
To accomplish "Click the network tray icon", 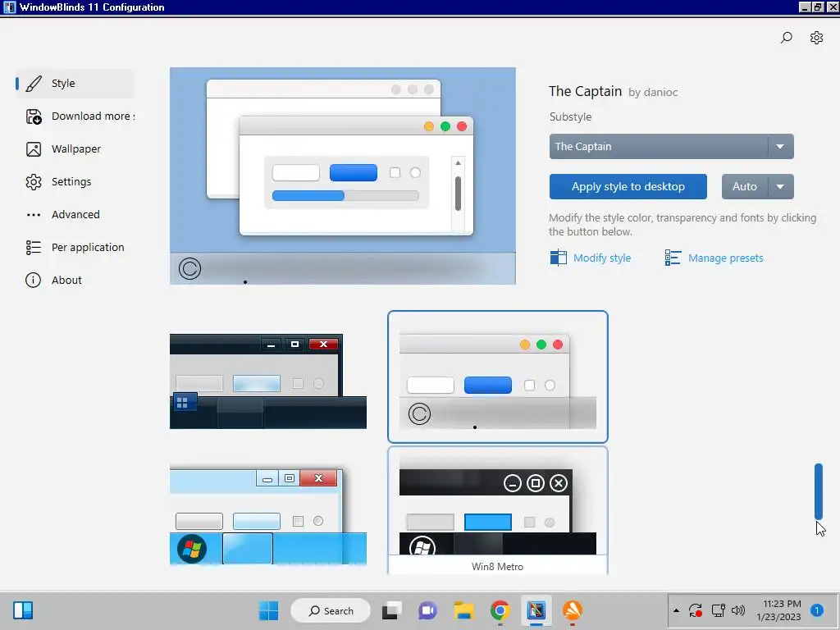I will click(x=718, y=610).
